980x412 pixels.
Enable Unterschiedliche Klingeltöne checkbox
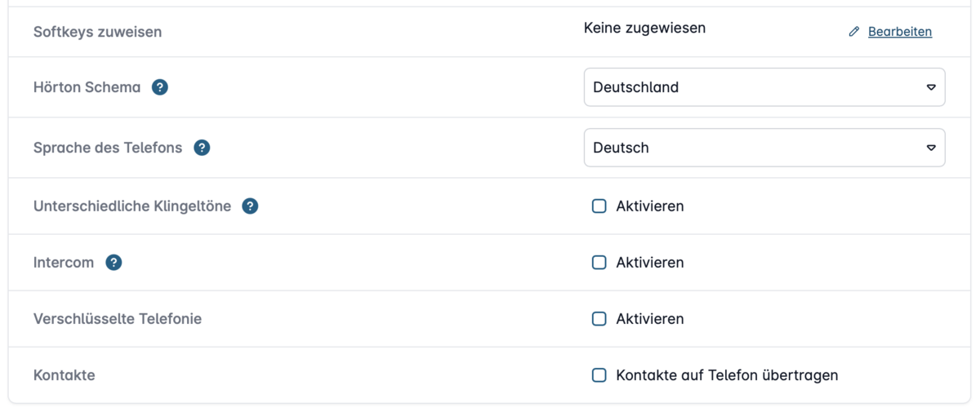(599, 206)
